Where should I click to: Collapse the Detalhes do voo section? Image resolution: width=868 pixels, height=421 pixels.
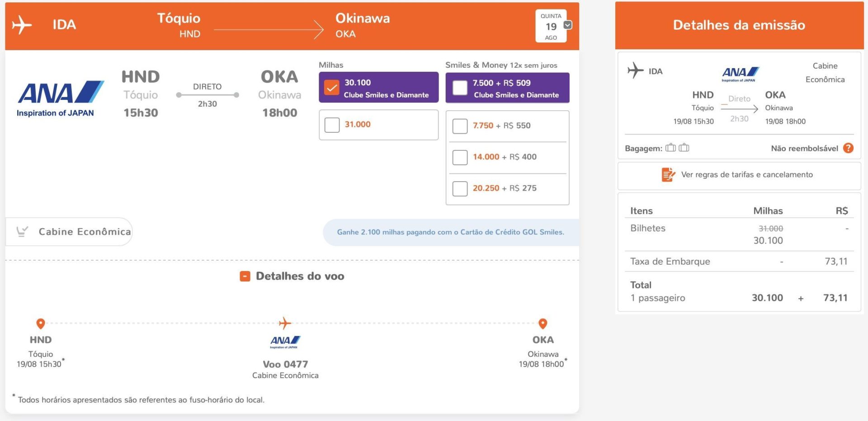point(245,276)
